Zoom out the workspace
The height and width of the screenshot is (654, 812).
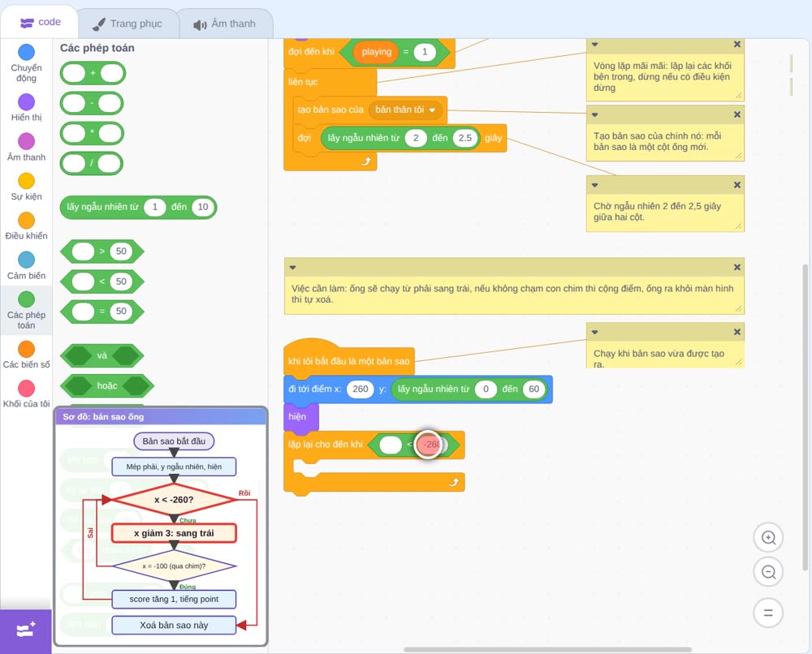coord(768,572)
